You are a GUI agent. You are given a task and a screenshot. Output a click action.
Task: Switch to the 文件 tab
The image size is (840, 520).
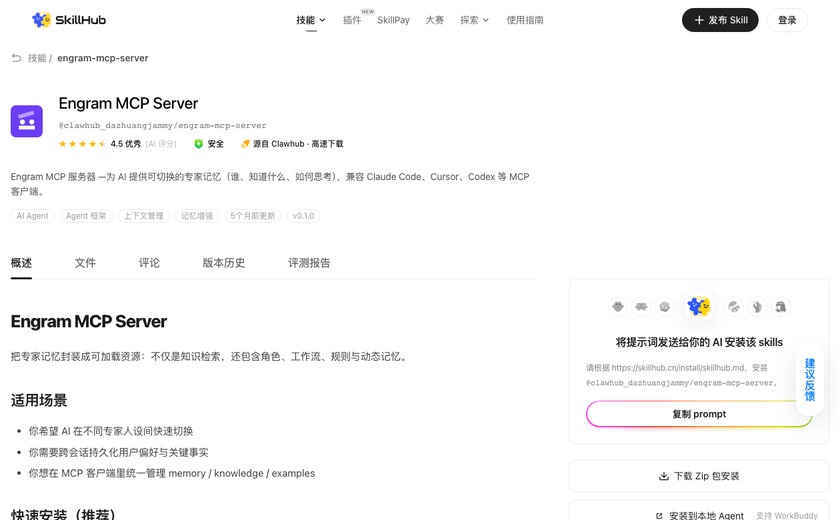coord(85,263)
